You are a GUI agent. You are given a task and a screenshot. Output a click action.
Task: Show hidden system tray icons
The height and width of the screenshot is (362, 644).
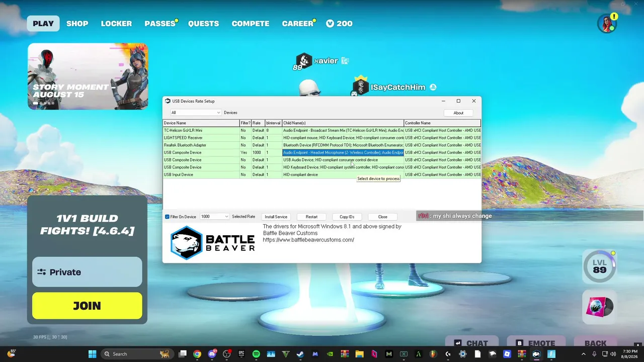click(x=584, y=354)
